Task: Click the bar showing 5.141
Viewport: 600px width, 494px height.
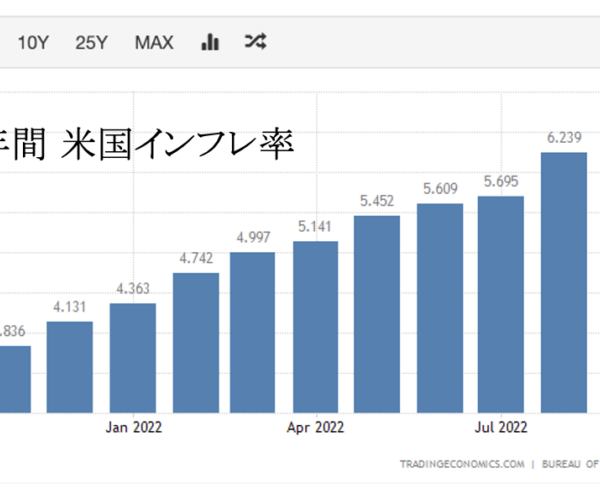Action: point(316,326)
